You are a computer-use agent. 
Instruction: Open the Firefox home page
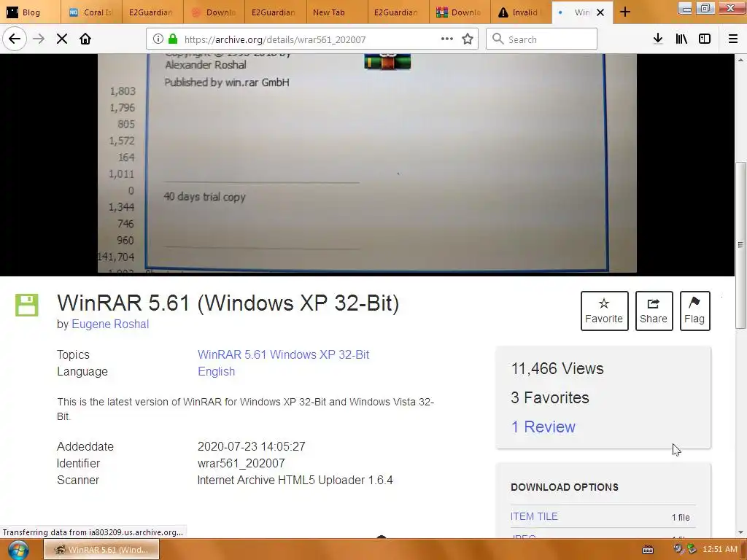[85, 39]
